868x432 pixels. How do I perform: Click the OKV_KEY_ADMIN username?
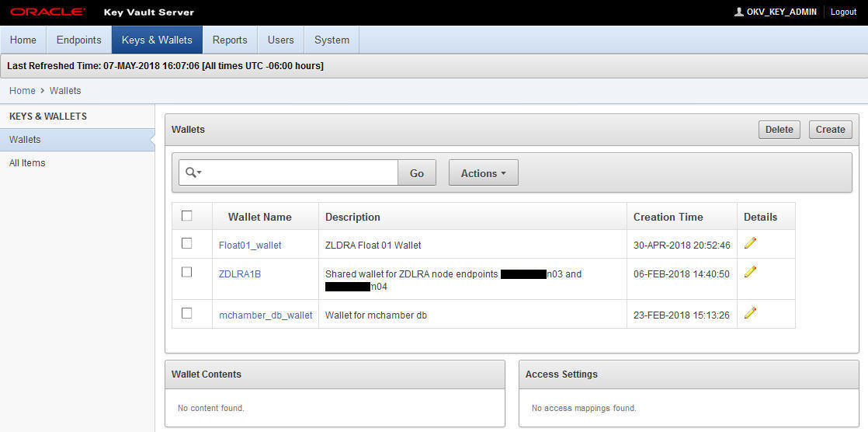coord(781,12)
